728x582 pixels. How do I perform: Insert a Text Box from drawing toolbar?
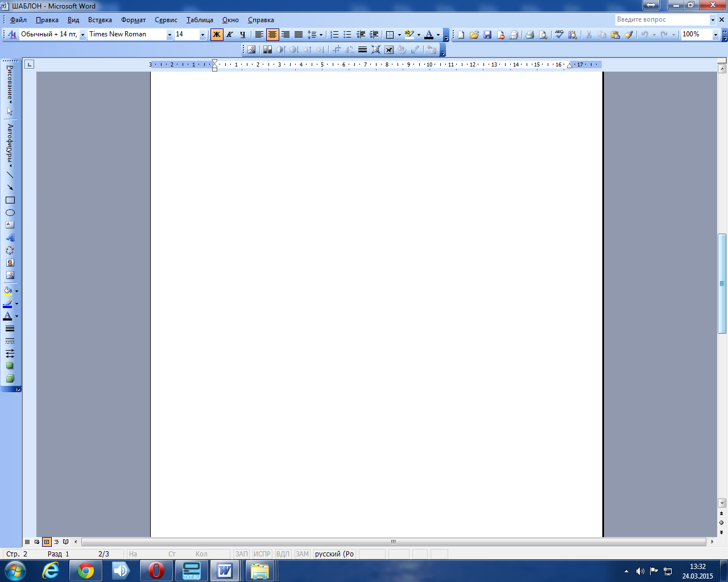coord(10,225)
